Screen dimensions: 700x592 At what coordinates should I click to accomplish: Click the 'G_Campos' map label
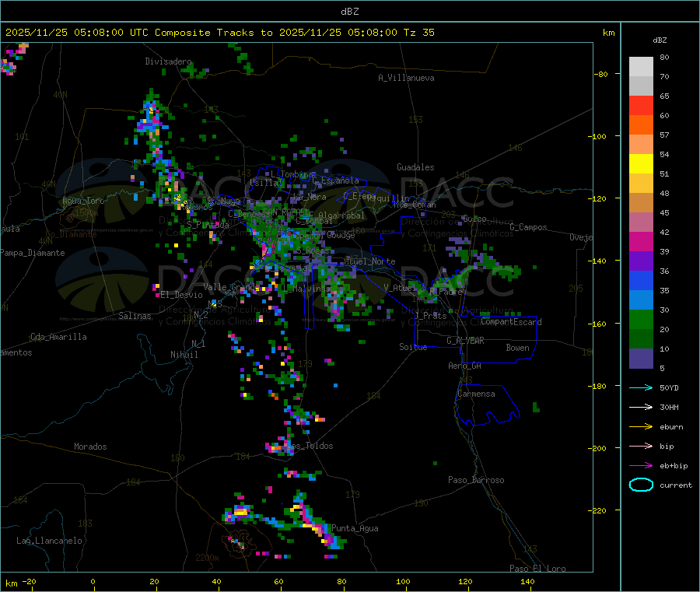click(528, 227)
